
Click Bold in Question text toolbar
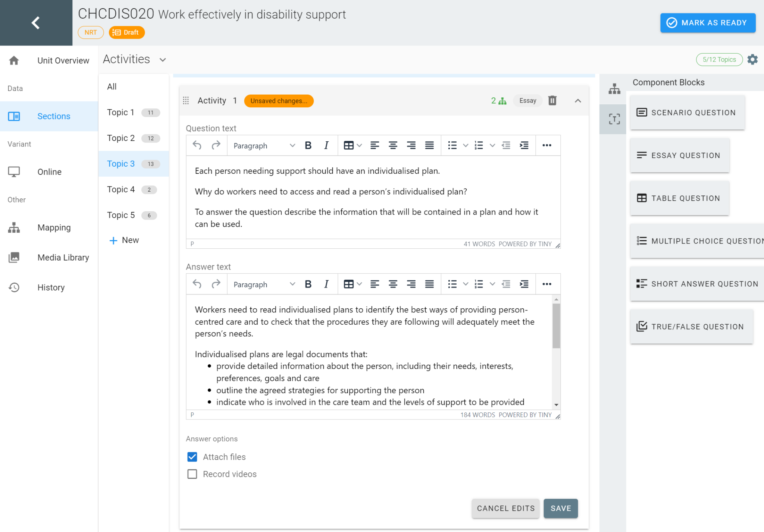308,146
